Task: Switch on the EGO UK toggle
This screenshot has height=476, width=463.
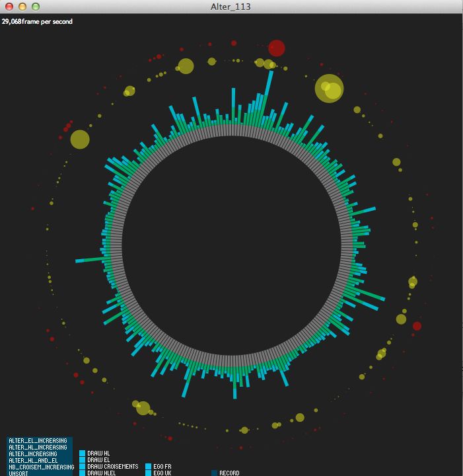Action: coord(148,473)
